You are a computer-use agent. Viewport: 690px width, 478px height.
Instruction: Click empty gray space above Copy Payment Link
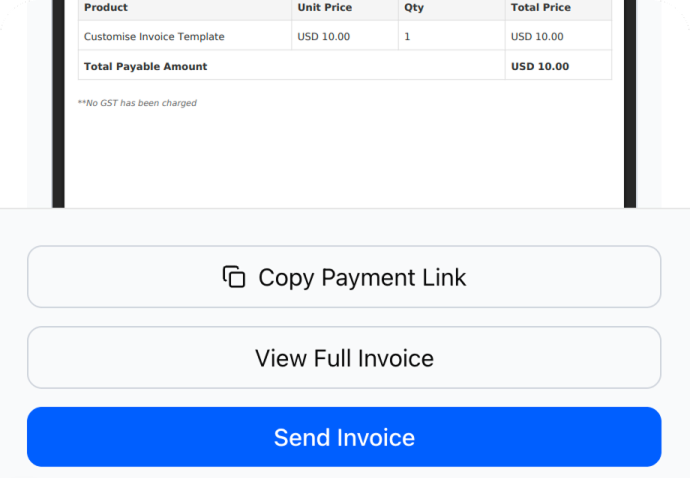[344, 227]
